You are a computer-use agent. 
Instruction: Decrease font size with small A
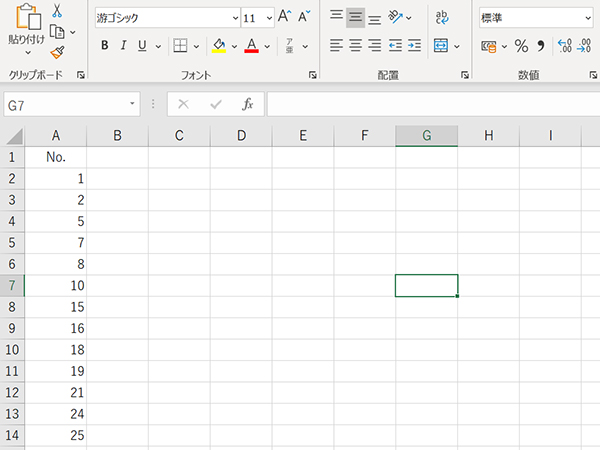pos(305,17)
